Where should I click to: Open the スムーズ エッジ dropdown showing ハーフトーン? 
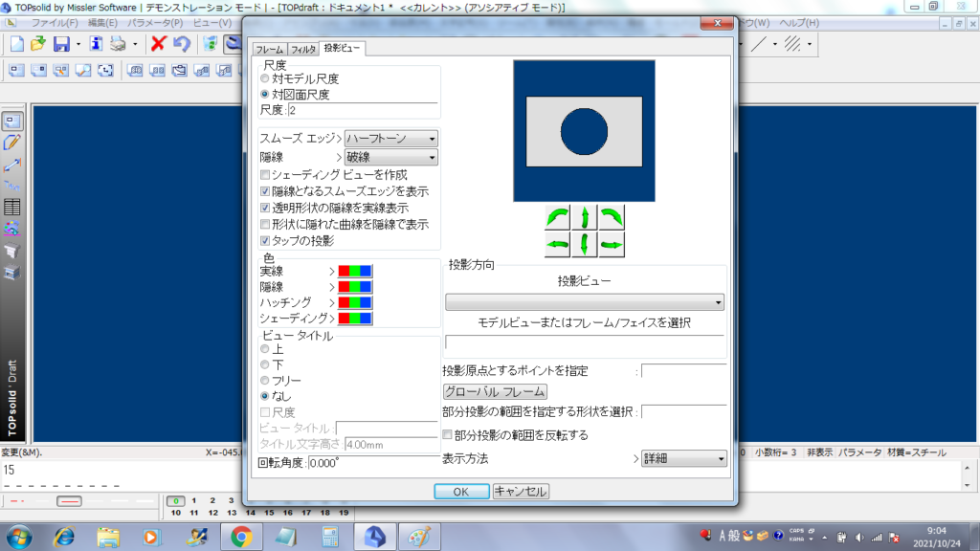pos(391,139)
